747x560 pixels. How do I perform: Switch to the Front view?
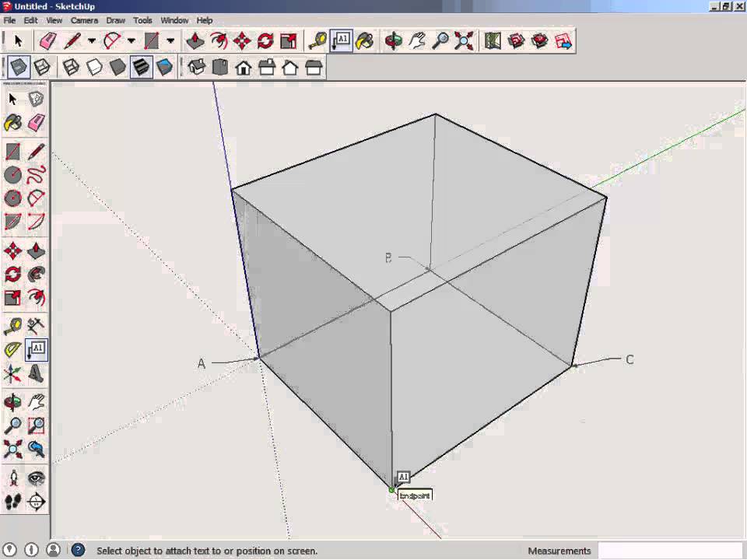(x=243, y=68)
